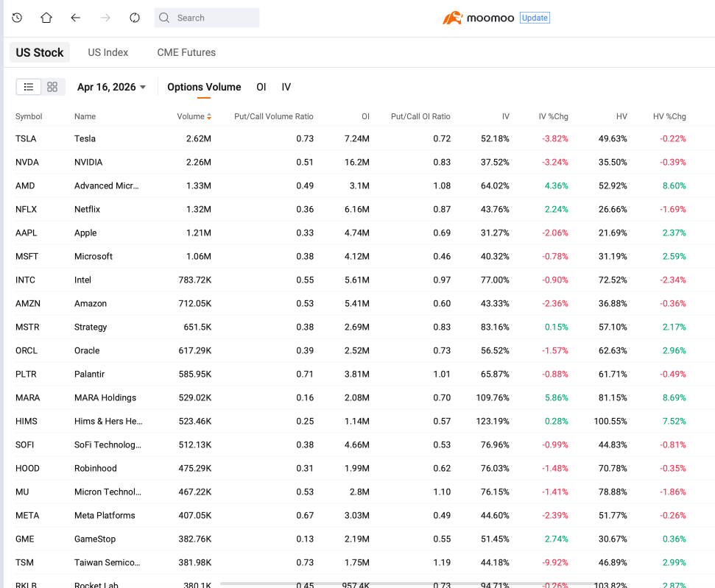
Task: Click HIMS HV value 100.55%
Action: (x=610, y=421)
